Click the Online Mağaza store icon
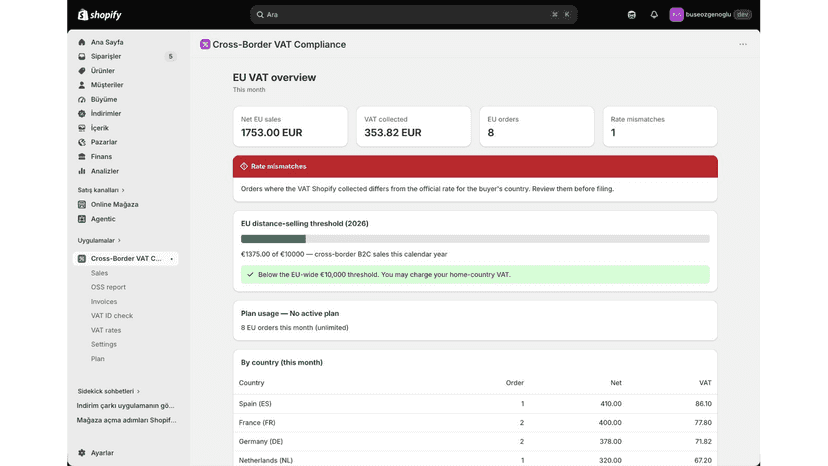This screenshot has height=466, width=828. click(82, 204)
